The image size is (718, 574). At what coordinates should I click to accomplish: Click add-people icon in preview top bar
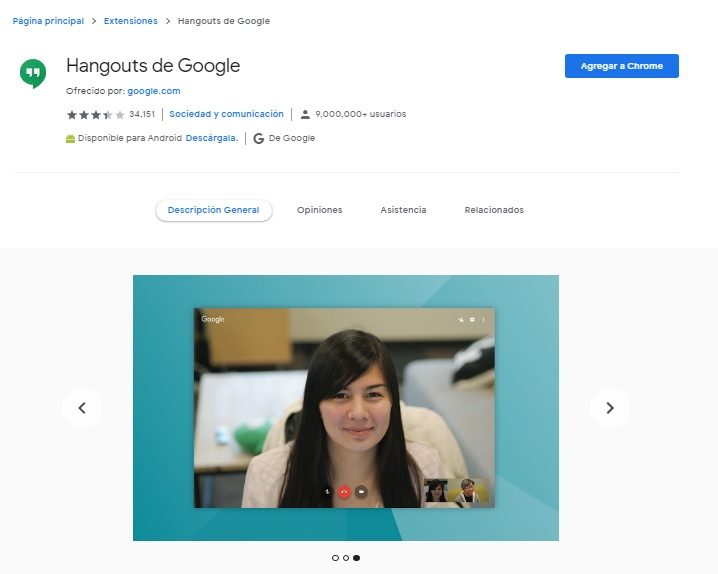pyautogui.click(x=461, y=319)
